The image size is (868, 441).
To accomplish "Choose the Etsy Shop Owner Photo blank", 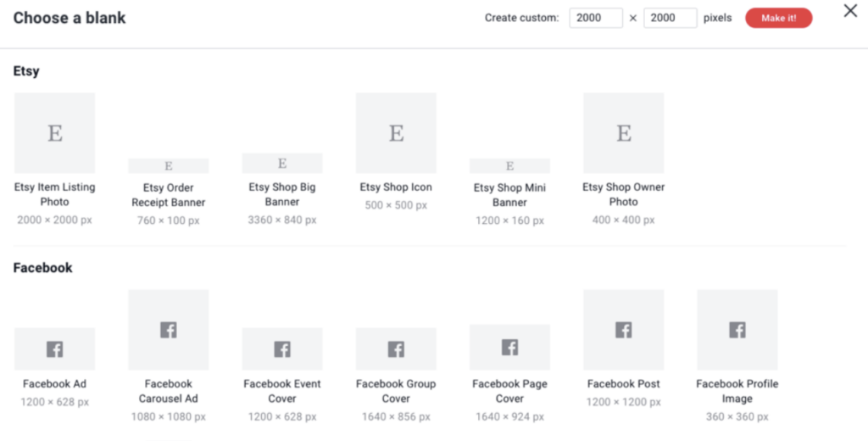I will (623, 133).
